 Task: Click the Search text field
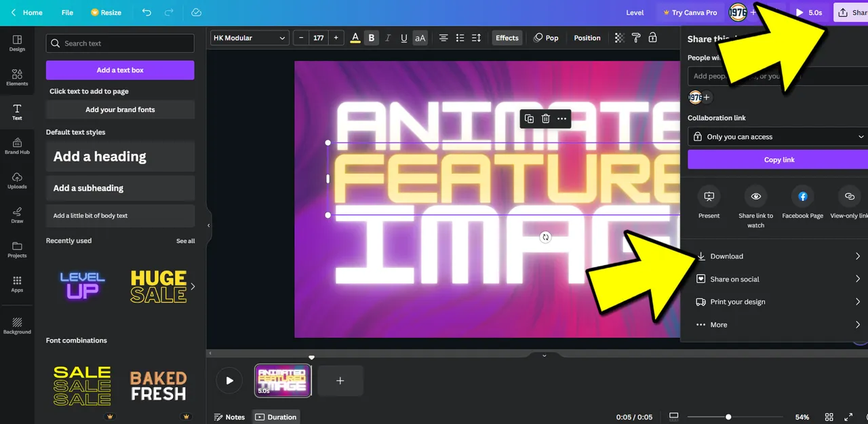(x=120, y=43)
